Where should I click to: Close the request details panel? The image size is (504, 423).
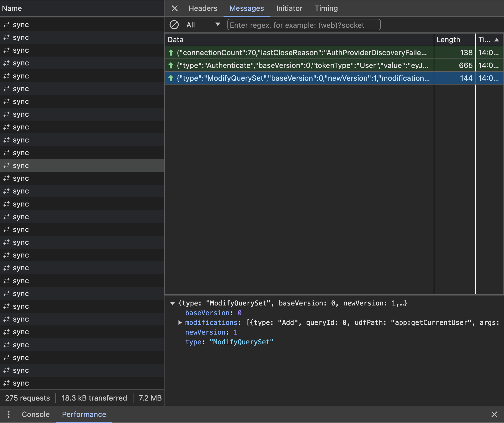click(x=174, y=8)
